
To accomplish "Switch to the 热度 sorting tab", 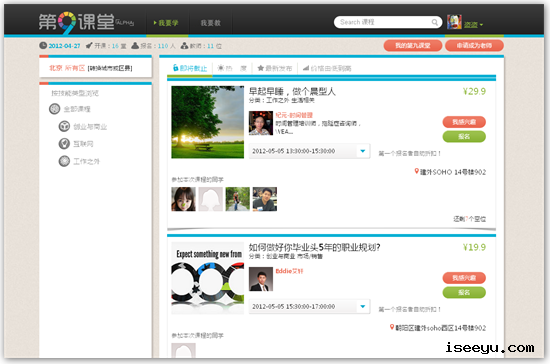I will tap(232, 68).
